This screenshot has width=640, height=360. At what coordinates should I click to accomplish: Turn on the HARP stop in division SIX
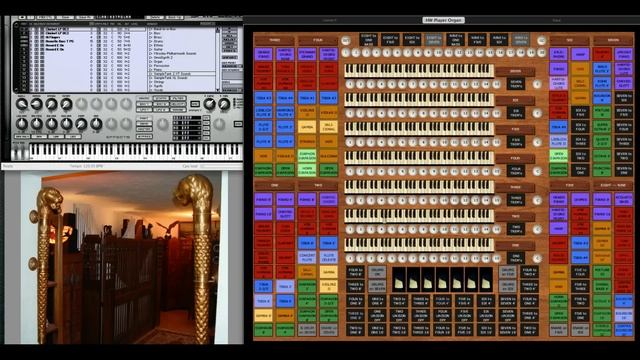580,54
